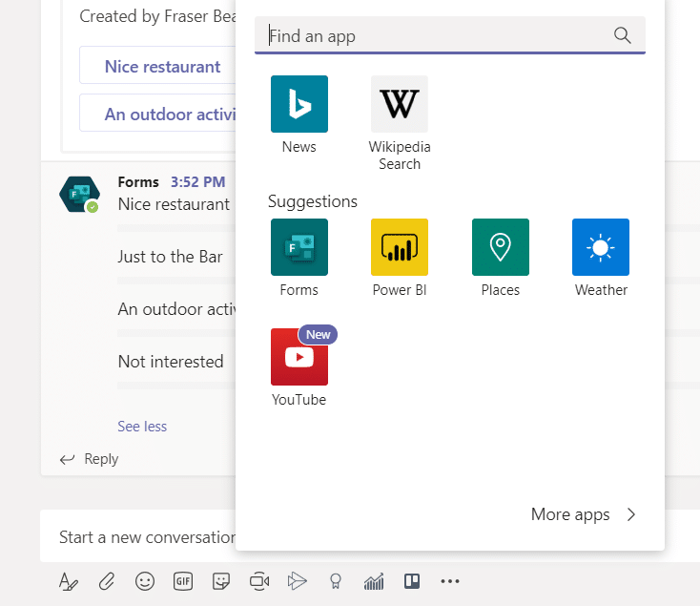Vote for the Nice restaurant option
The width and height of the screenshot is (700, 606).
pyautogui.click(x=162, y=67)
